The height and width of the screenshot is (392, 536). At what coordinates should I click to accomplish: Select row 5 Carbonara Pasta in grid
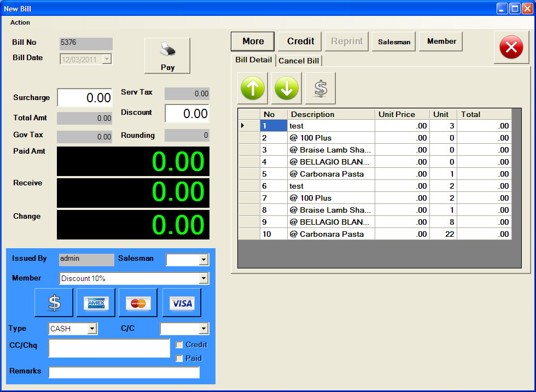tap(331, 174)
